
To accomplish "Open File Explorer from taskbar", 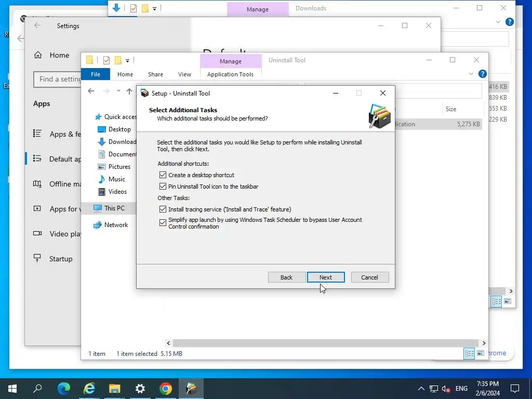I will click(x=115, y=389).
